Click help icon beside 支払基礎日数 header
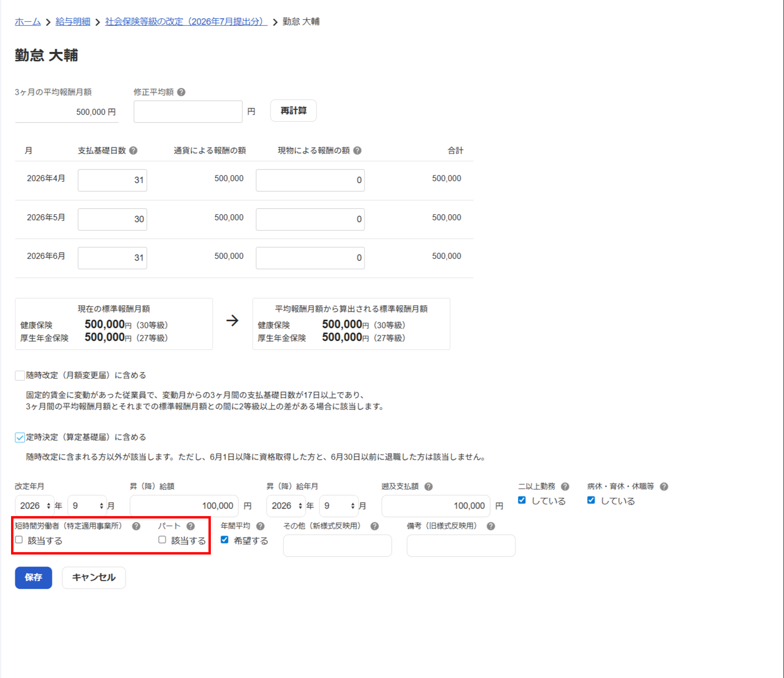 133,150
